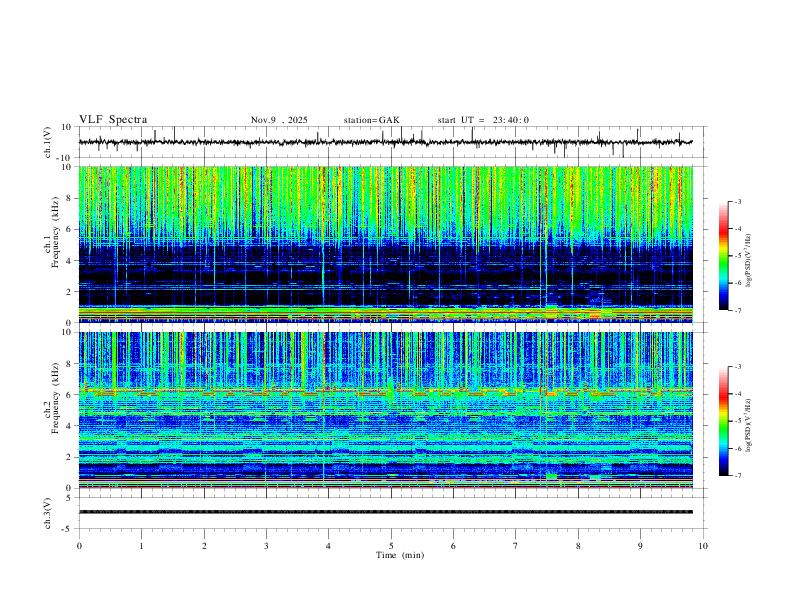Select the "Nov.9 , 2025" date label
Screen dimensions: 792x612
coord(279,120)
